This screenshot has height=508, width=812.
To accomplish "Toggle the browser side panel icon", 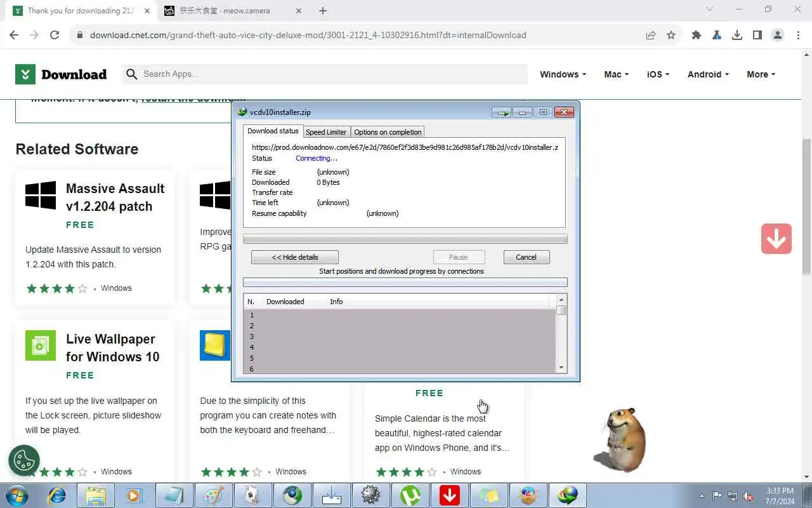I will [x=757, y=35].
